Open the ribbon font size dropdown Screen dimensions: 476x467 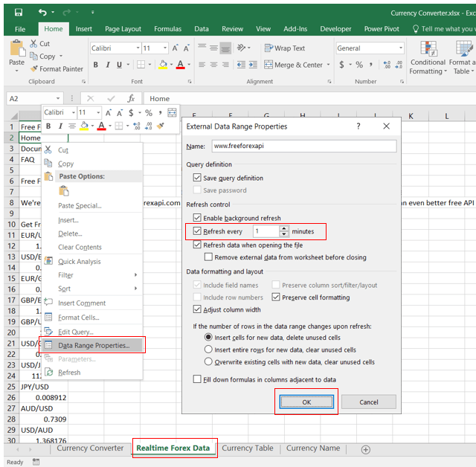coord(165,48)
